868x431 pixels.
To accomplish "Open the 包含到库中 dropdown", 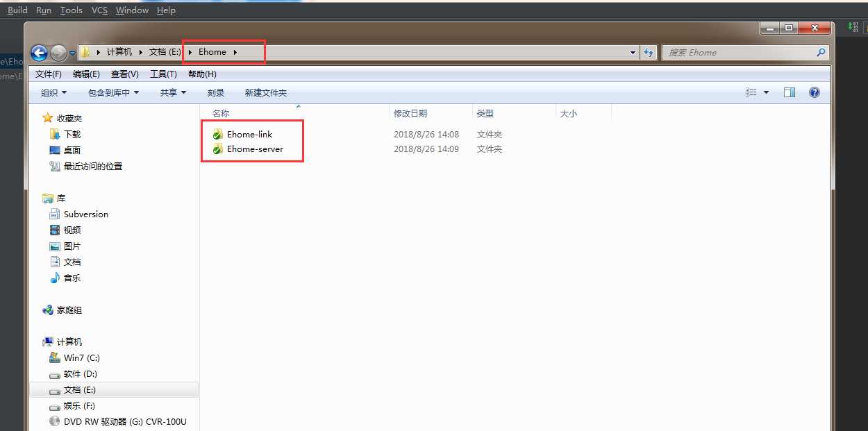I will click(113, 92).
